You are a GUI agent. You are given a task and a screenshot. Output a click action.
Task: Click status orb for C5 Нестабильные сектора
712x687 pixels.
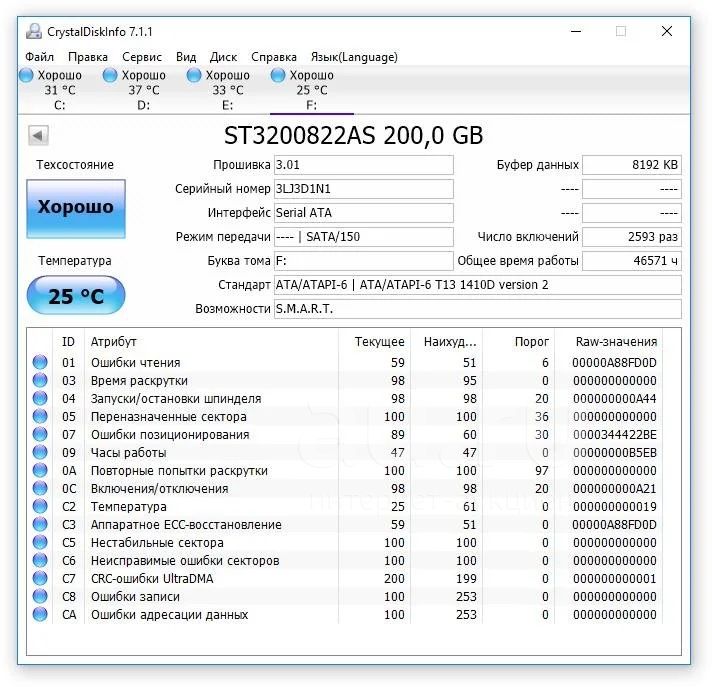pos(40,542)
